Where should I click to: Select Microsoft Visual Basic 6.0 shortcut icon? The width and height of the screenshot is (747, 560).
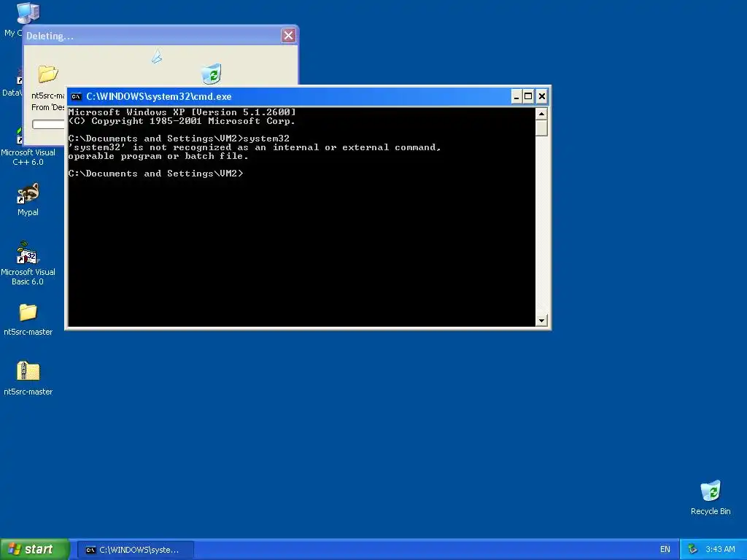(28, 253)
